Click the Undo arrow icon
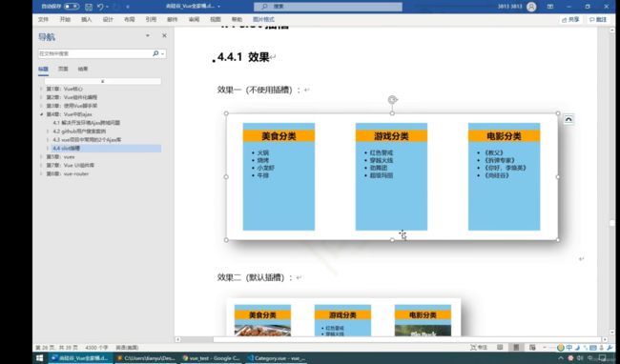Image resolution: width=620 pixels, height=364 pixels. (100, 7)
